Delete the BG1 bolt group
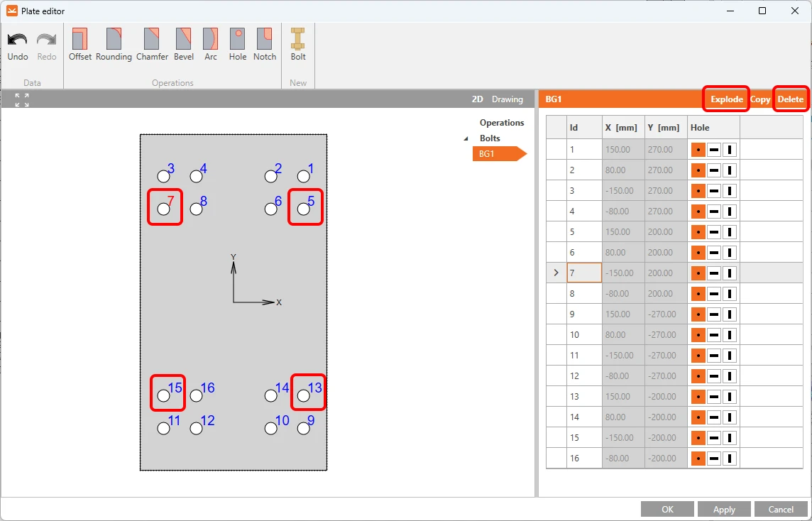 point(790,99)
